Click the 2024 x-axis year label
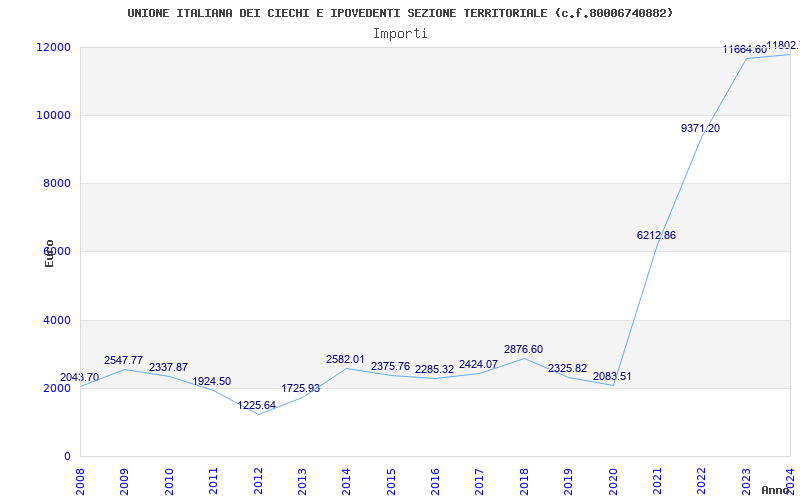 [790, 479]
